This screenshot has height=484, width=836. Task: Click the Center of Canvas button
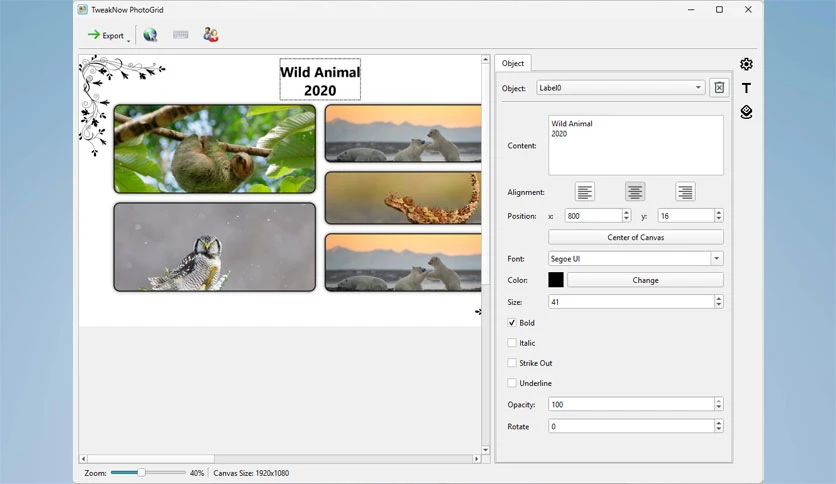pos(636,237)
